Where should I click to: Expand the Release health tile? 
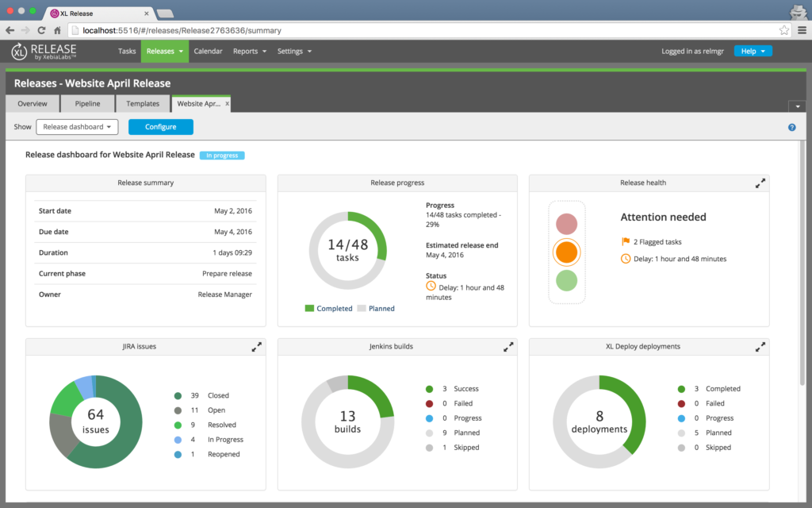(x=760, y=183)
